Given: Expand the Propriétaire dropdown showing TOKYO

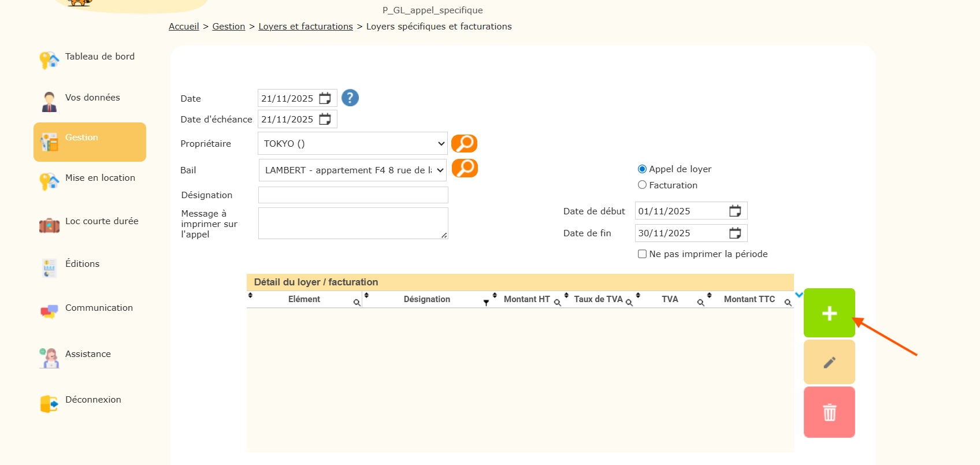Looking at the screenshot, I should pyautogui.click(x=352, y=143).
